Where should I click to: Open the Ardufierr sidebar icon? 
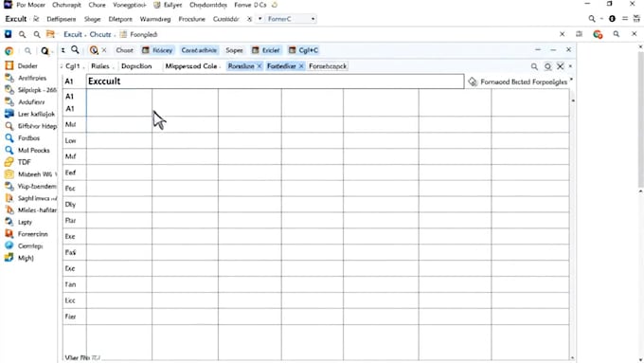(9, 101)
